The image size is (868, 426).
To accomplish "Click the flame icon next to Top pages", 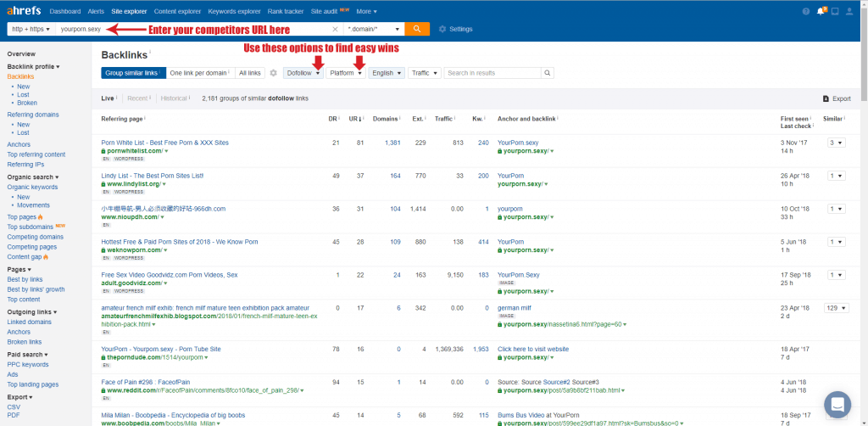I will (x=41, y=217).
